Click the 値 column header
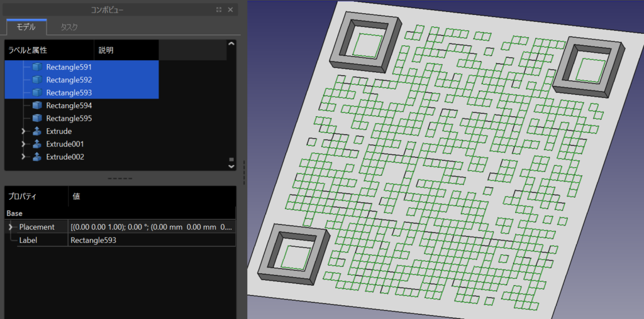 pyautogui.click(x=152, y=197)
